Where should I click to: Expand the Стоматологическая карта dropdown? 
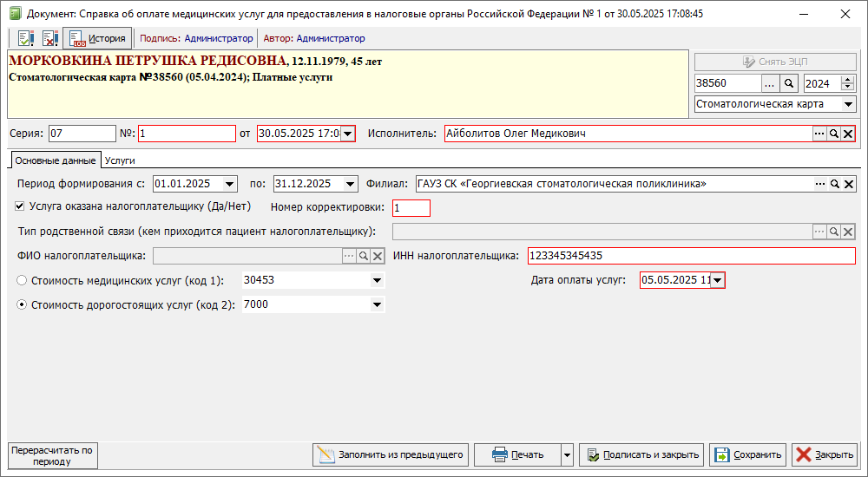tap(848, 104)
